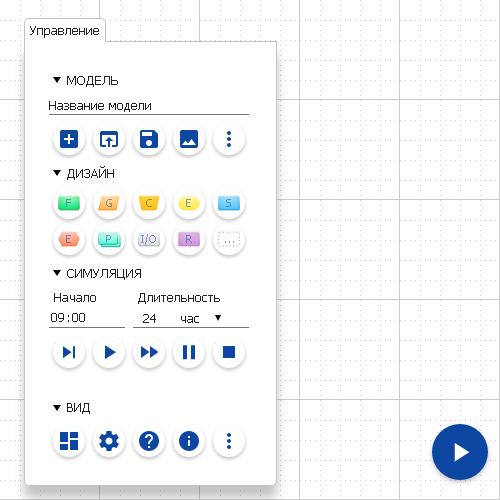Add purple R design block
The image size is (500, 500).
pos(189,239)
